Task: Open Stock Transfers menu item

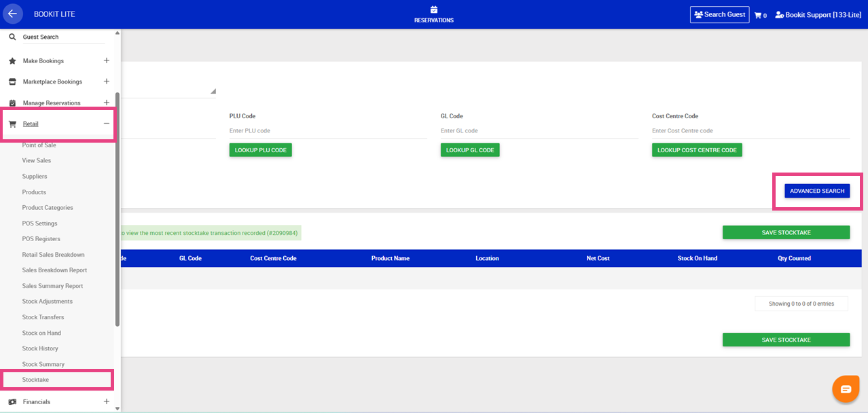Action: tap(43, 317)
